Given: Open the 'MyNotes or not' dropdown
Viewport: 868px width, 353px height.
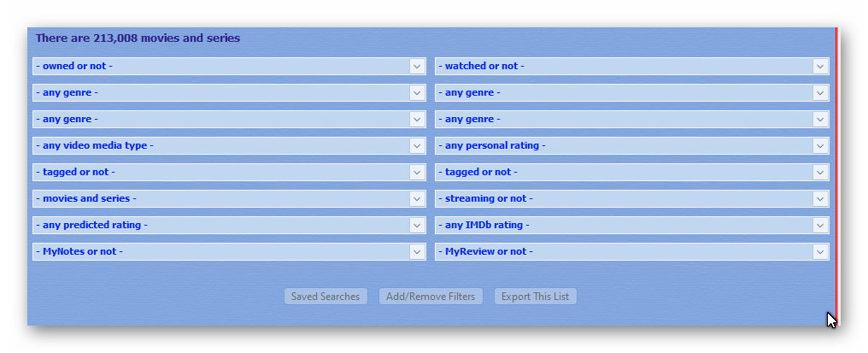Looking at the screenshot, I should [229, 251].
